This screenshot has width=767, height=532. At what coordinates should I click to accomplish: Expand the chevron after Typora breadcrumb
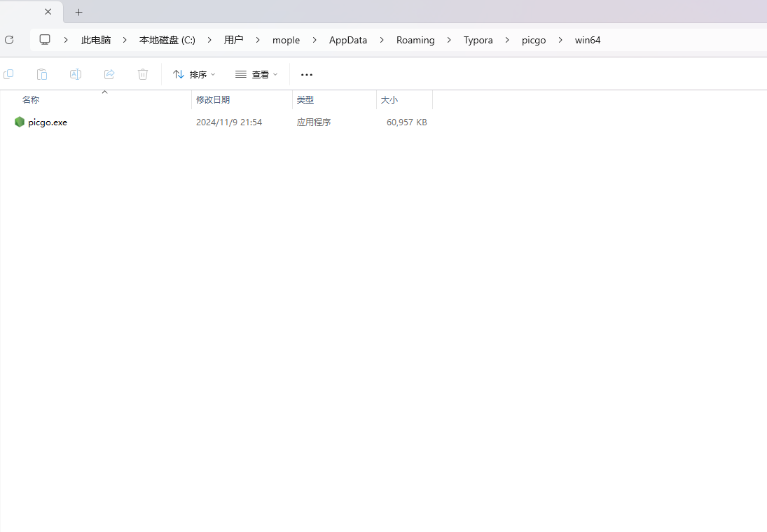pos(506,40)
